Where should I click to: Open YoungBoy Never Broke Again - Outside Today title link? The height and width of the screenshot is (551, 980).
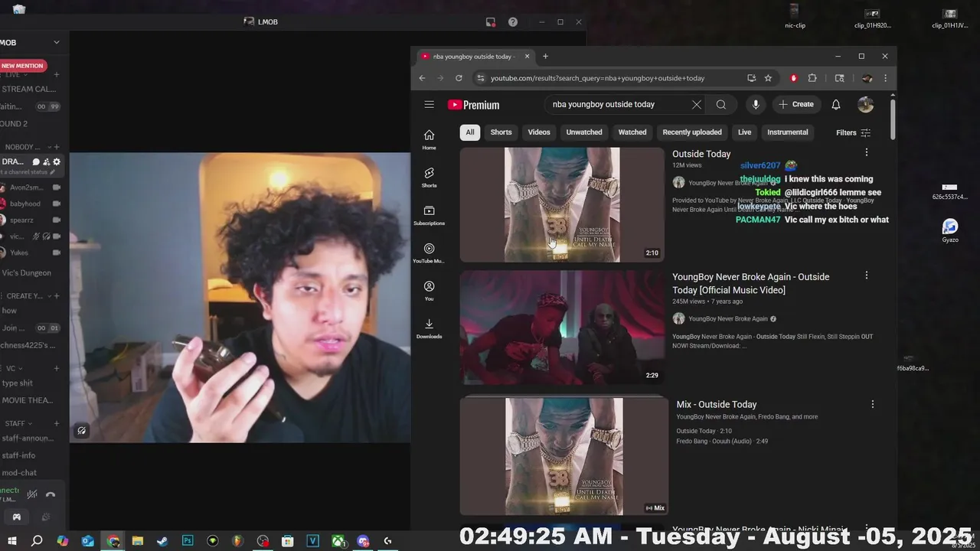(750, 283)
